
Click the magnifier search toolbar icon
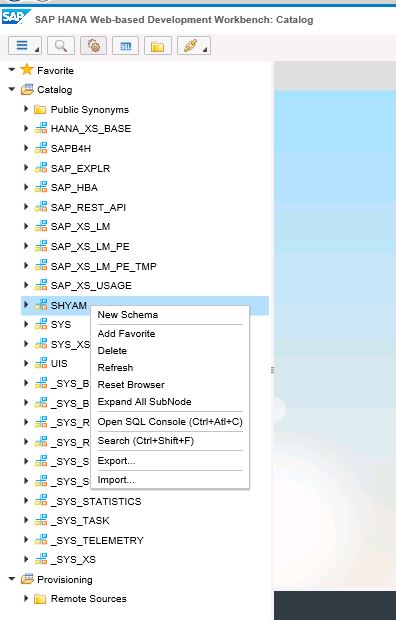[61, 46]
